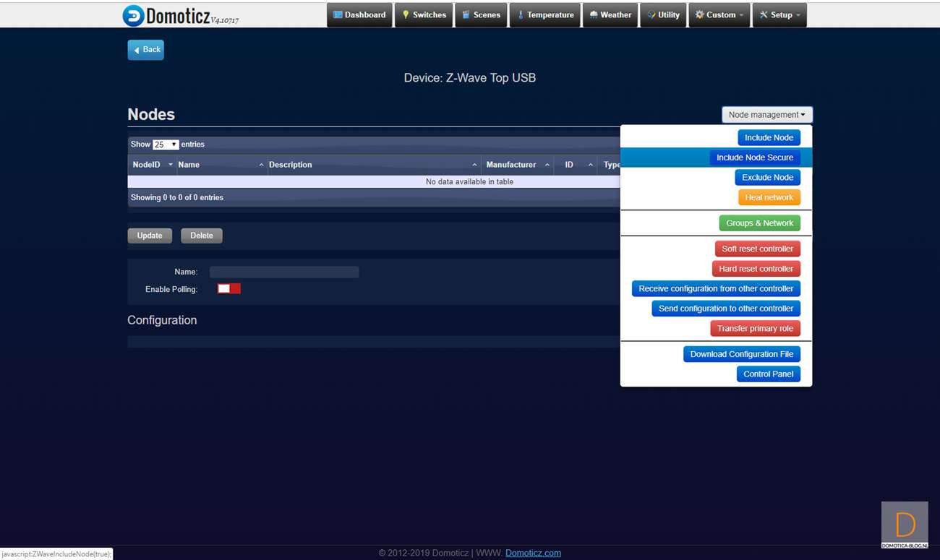Screen dimensions: 940x560
Task: Follow the Domoticz.com footer link
Action: pos(533,553)
